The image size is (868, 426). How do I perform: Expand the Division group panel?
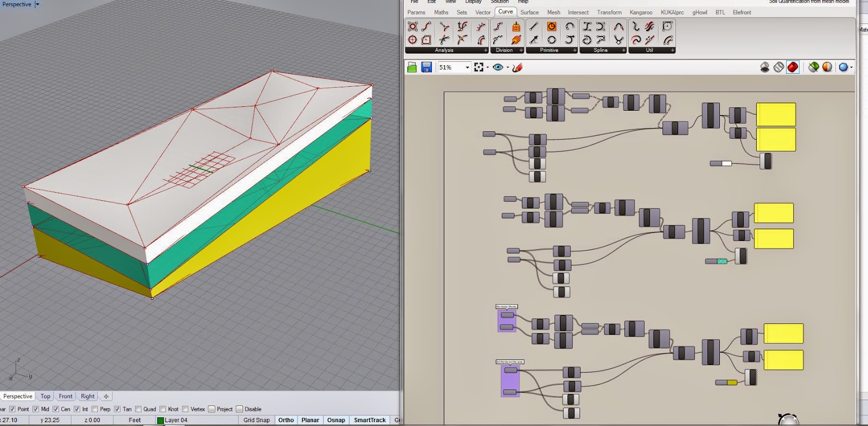click(521, 50)
